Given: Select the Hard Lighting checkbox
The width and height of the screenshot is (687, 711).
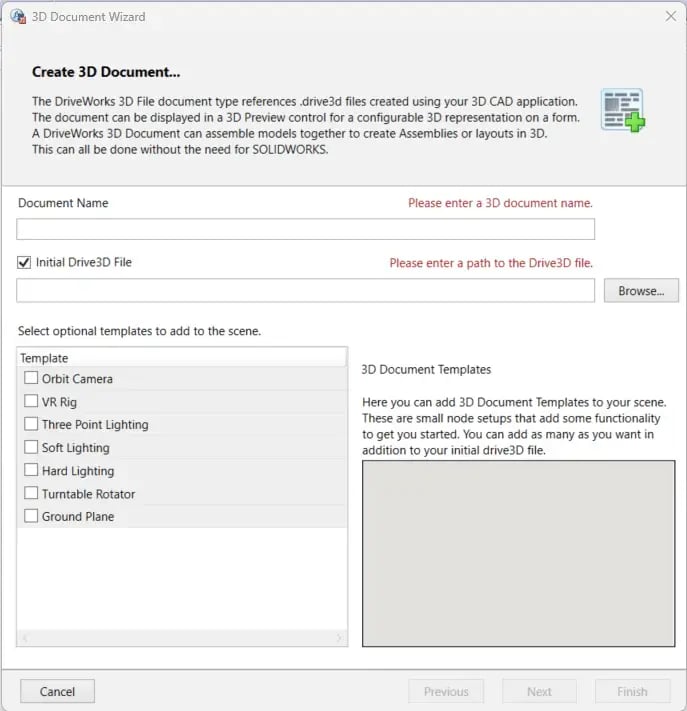Looking at the screenshot, I should click(31, 470).
